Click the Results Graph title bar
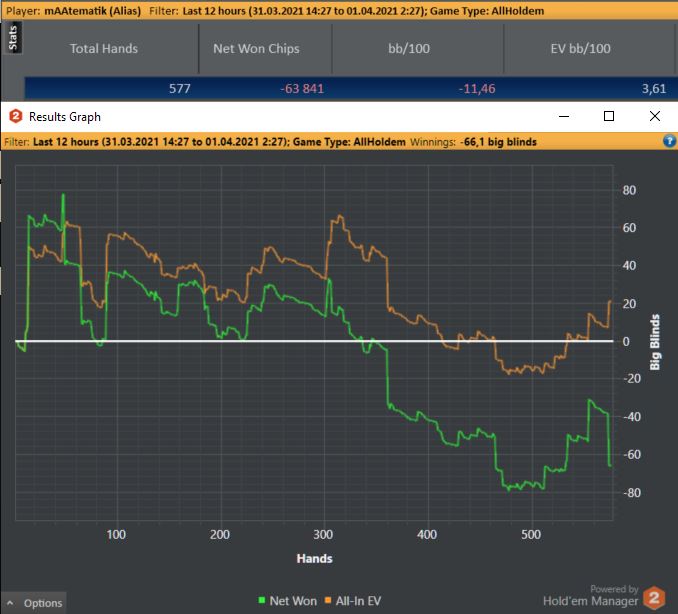This screenshot has width=678, height=614. 300,116
